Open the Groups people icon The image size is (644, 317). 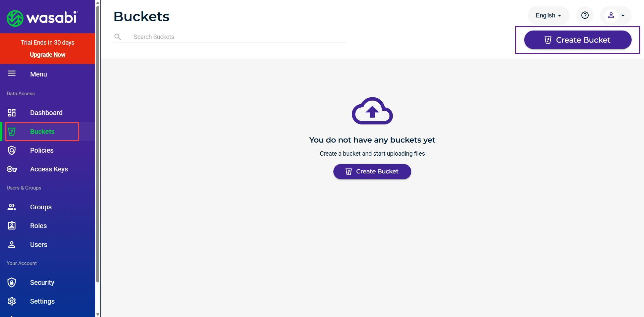click(x=12, y=207)
